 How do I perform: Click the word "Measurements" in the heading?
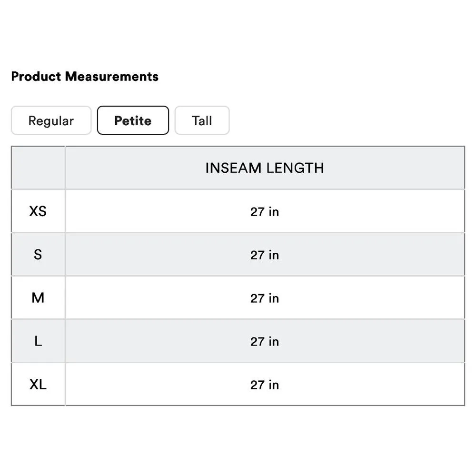coord(112,76)
